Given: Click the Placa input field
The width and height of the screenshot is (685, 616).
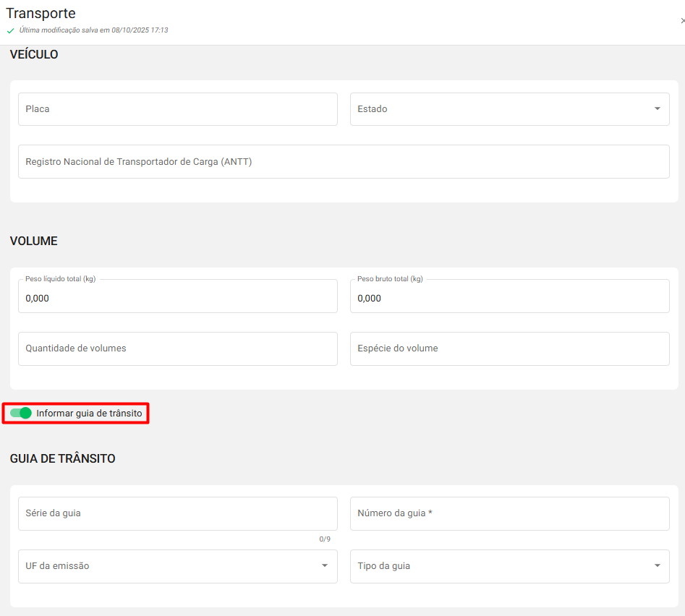Looking at the screenshot, I should (177, 109).
